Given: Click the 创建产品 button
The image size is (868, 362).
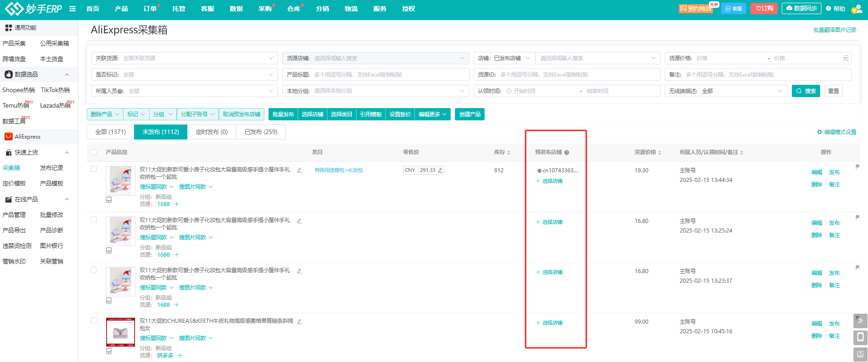Looking at the screenshot, I should click(x=470, y=114).
